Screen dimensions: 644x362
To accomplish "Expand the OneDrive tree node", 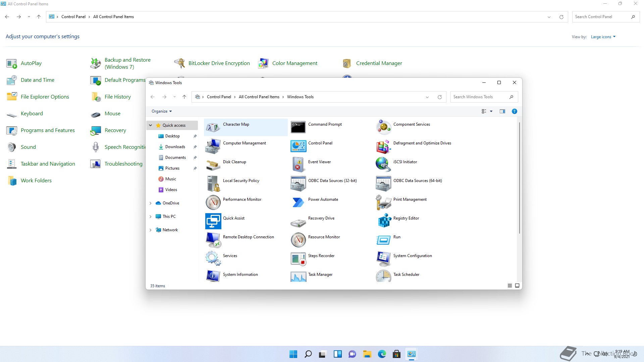I will 151,203.
